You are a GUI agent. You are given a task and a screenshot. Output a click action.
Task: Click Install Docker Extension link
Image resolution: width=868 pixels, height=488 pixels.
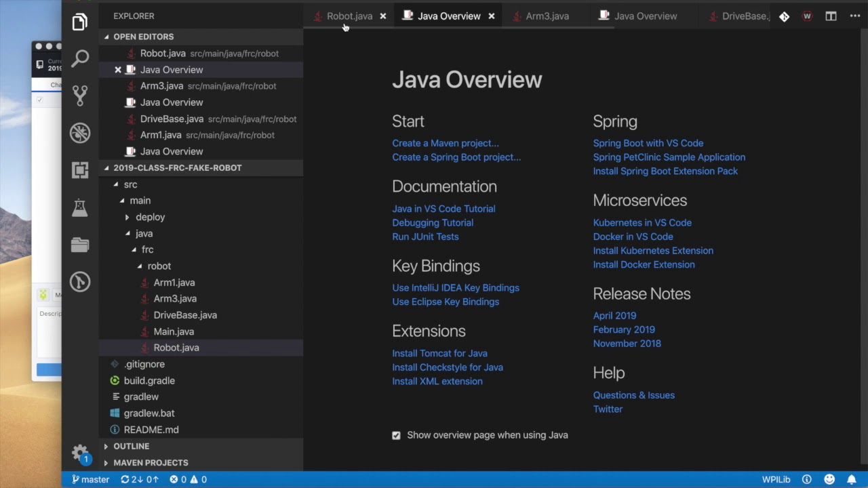[644, 264]
